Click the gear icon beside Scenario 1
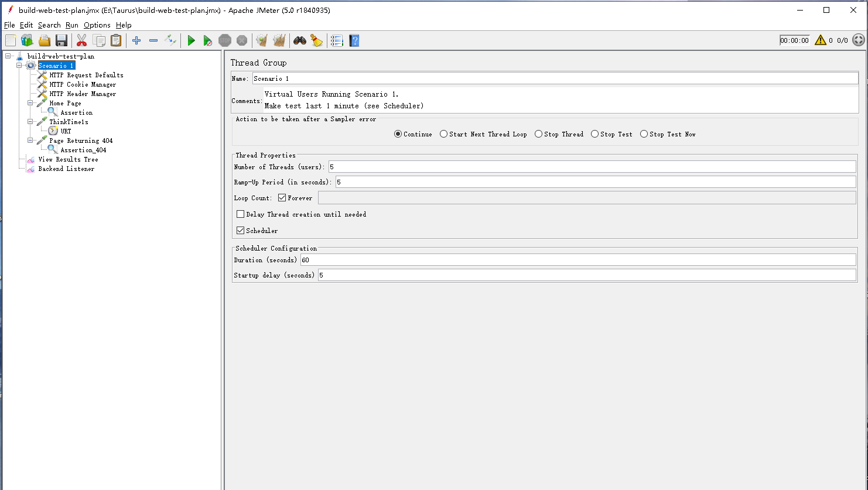Screen dimensions: 868x490 click(30, 66)
